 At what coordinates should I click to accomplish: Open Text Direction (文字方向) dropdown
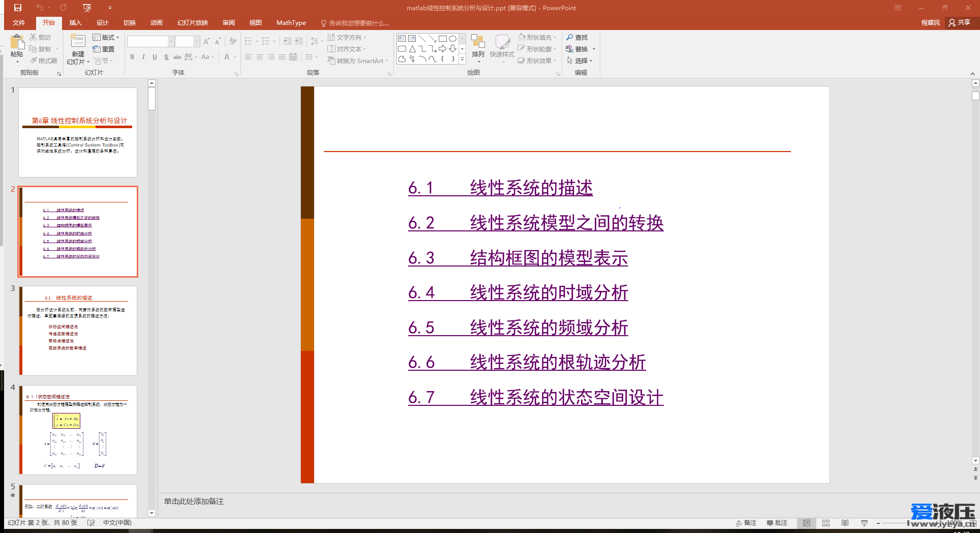[x=347, y=37]
